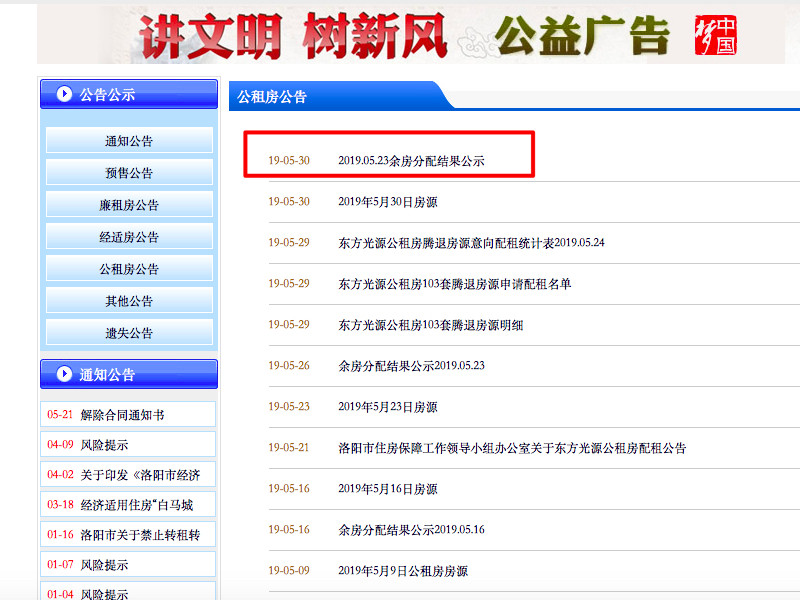Click the 中国 red seal logo
The width and height of the screenshot is (800, 600).
point(715,36)
